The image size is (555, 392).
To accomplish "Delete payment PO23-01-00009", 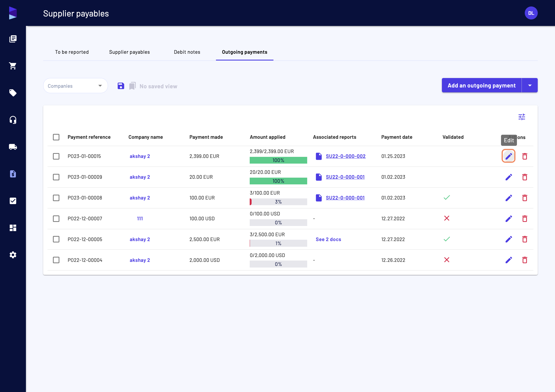I will [525, 177].
